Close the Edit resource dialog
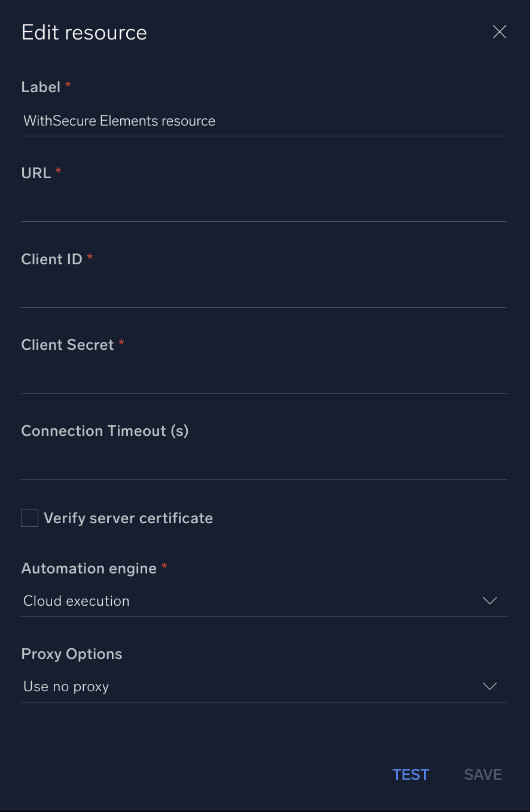The image size is (530, 812). tap(499, 32)
